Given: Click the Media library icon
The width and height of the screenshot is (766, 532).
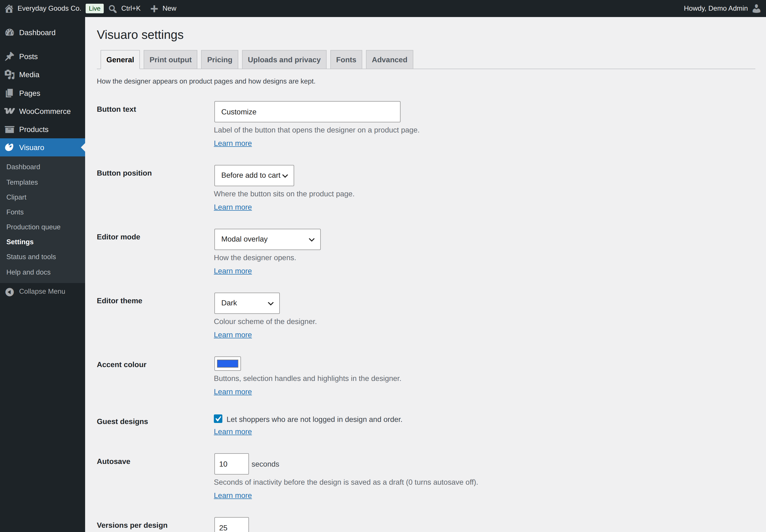Looking at the screenshot, I should tap(10, 75).
